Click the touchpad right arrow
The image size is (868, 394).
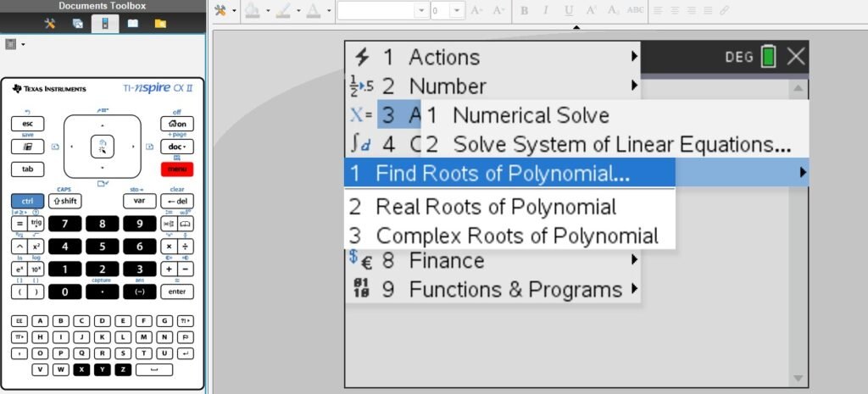pos(133,147)
